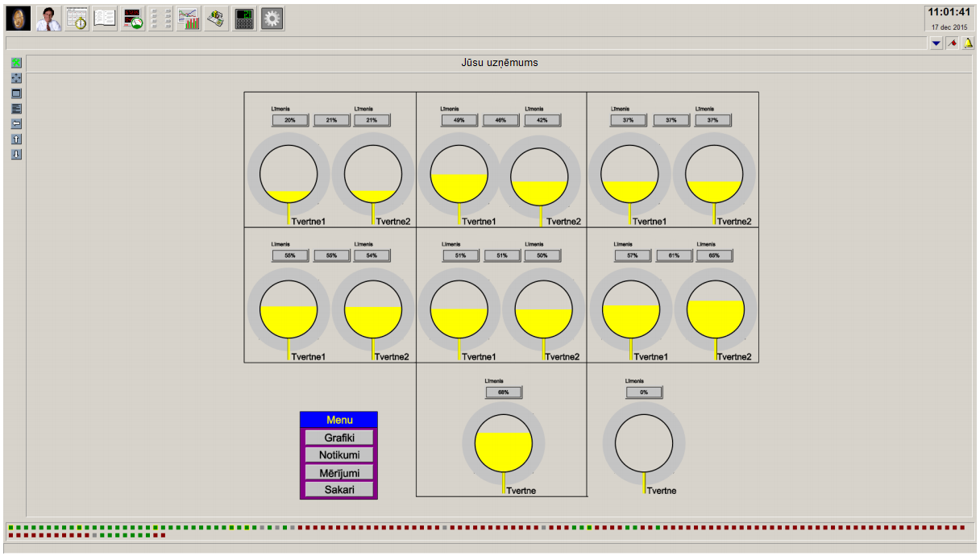The width and height of the screenshot is (980, 556).
Task: Click the 57% level button
Action: click(x=633, y=255)
